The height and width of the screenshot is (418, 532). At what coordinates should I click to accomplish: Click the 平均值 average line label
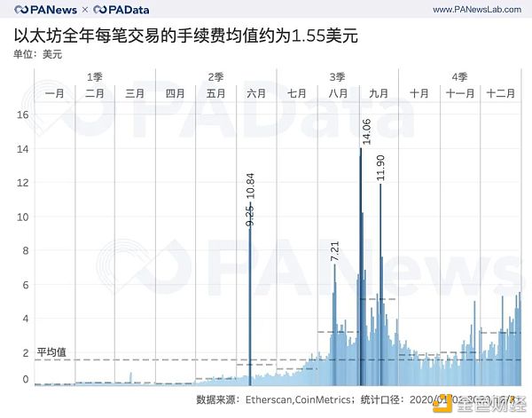tap(51, 351)
